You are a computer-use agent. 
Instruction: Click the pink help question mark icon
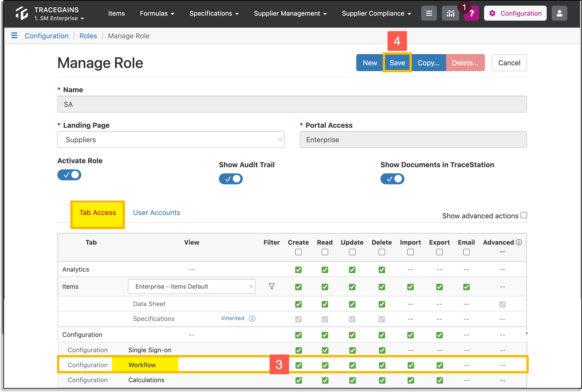tap(472, 13)
